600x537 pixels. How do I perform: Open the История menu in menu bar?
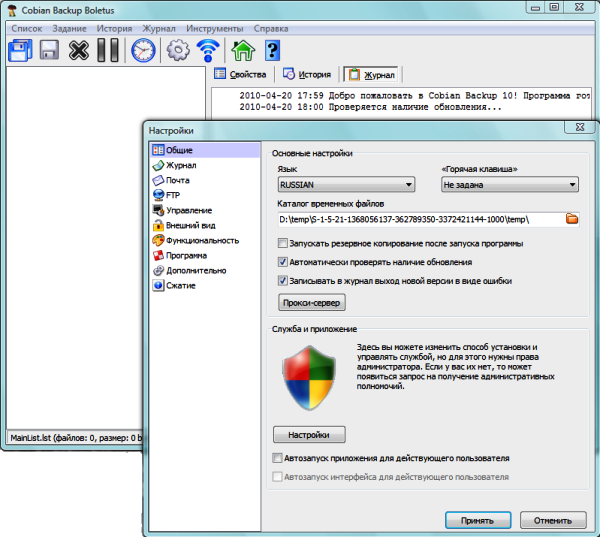tap(114, 29)
